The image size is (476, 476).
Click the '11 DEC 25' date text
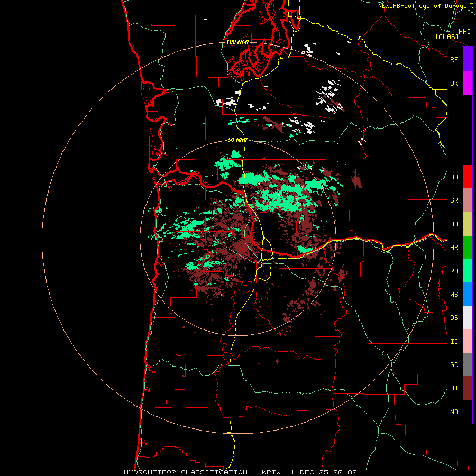(x=307, y=472)
